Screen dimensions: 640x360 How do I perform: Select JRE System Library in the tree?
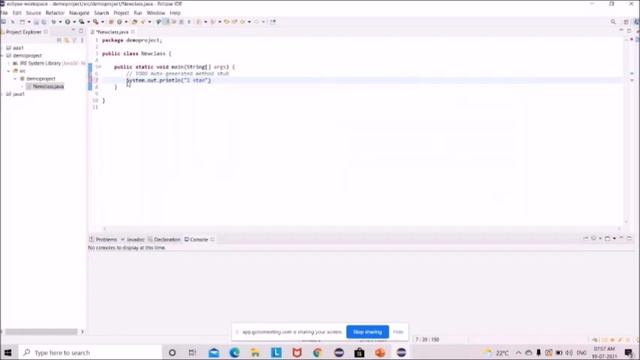(40, 63)
